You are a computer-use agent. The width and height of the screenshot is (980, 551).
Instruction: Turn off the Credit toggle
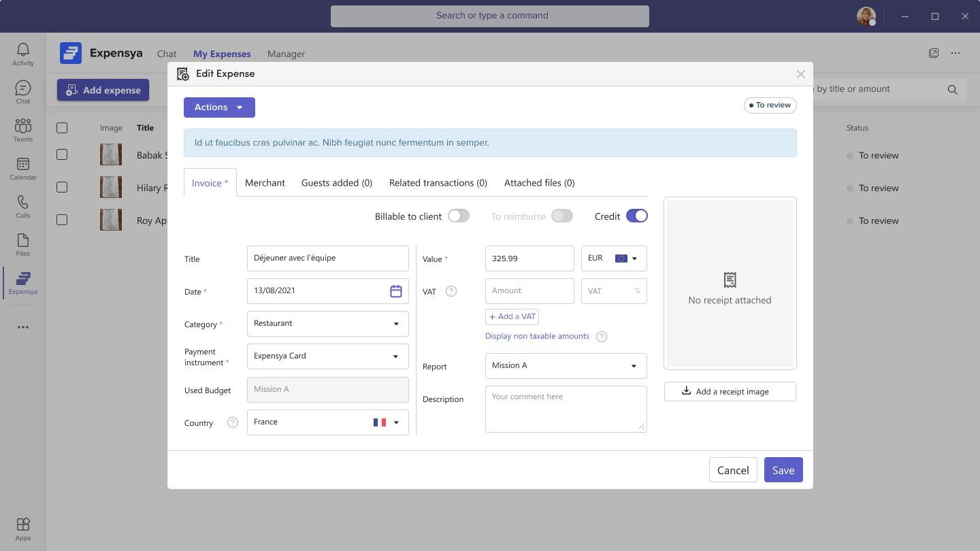pyautogui.click(x=636, y=216)
